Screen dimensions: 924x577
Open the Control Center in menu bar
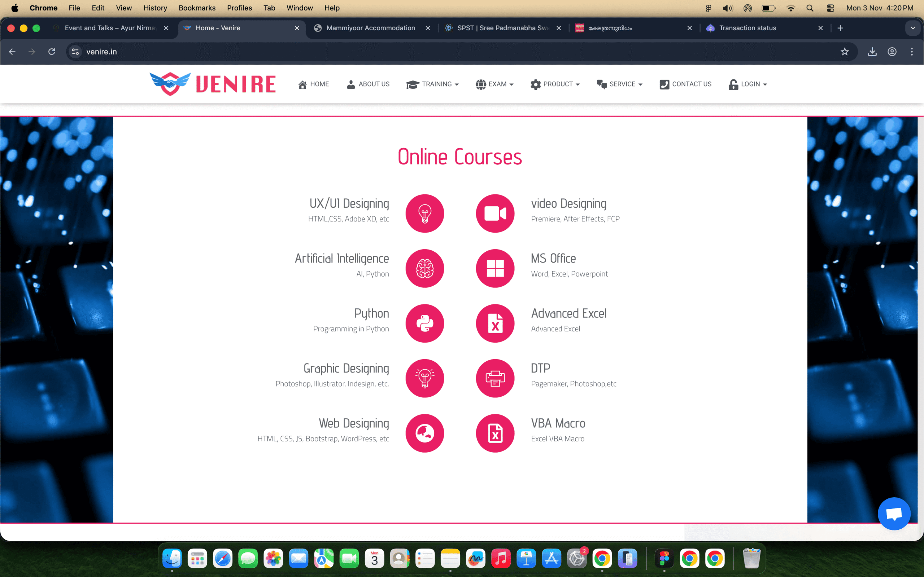(x=830, y=8)
